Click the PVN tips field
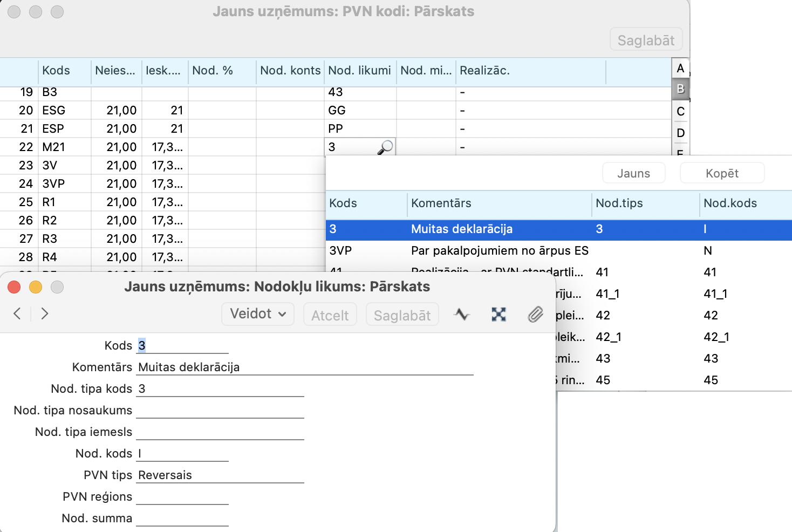The height and width of the screenshot is (532, 792). click(220, 475)
